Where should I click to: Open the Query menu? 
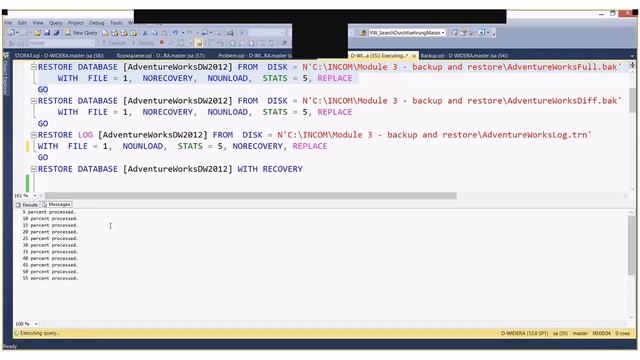click(x=56, y=23)
